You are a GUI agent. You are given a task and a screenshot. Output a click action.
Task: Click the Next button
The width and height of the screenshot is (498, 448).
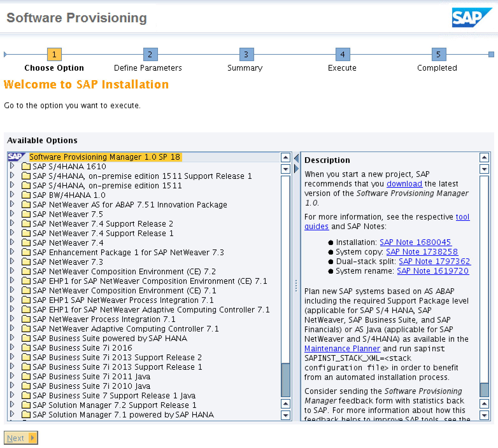[x=21, y=438]
